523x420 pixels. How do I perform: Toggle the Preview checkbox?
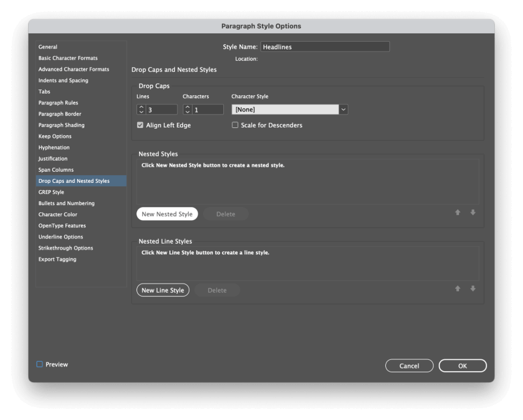[40, 364]
